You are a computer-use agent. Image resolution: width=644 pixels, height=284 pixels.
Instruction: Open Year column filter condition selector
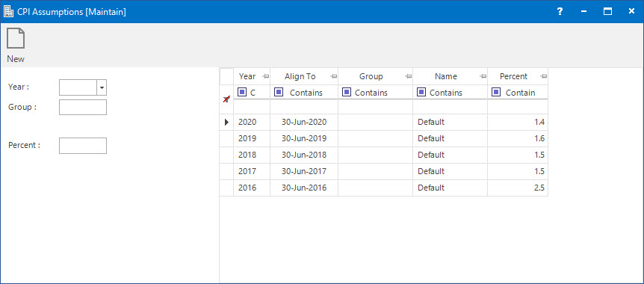point(242,93)
